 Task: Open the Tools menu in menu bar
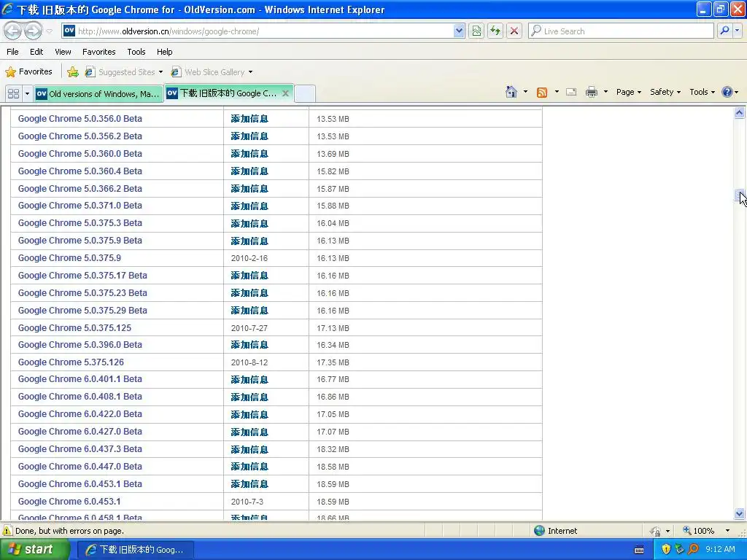tap(136, 52)
